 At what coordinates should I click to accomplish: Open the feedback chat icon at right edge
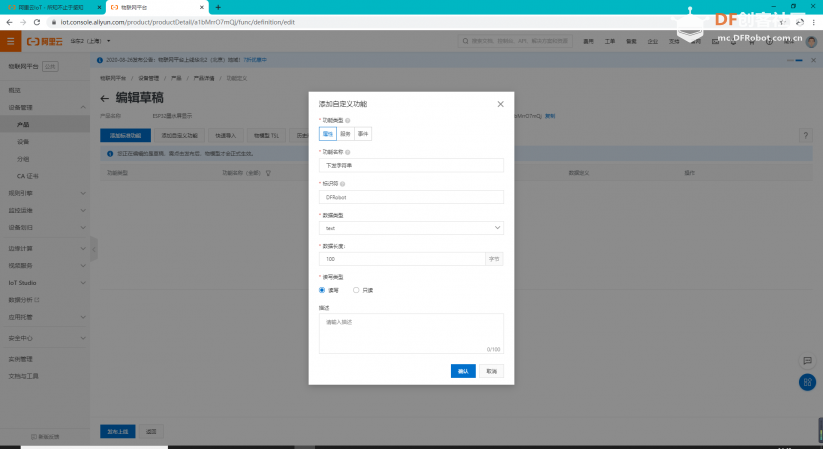tap(807, 360)
